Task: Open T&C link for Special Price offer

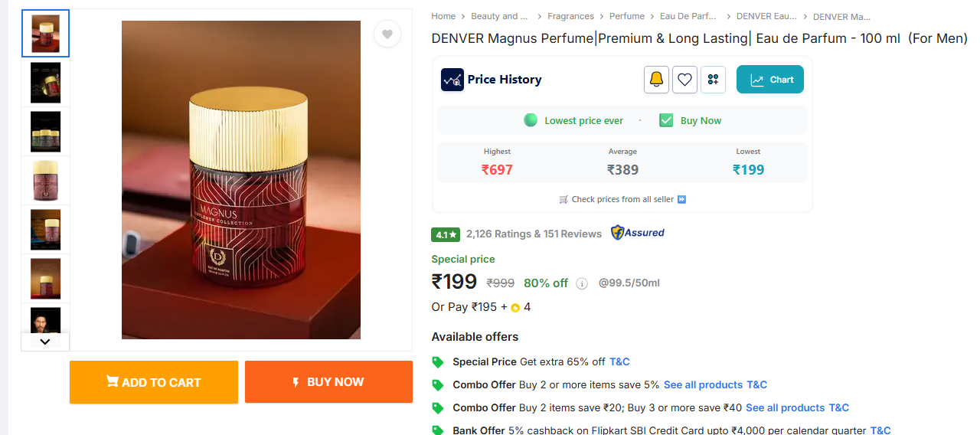Action: click(x=619, y=361)
